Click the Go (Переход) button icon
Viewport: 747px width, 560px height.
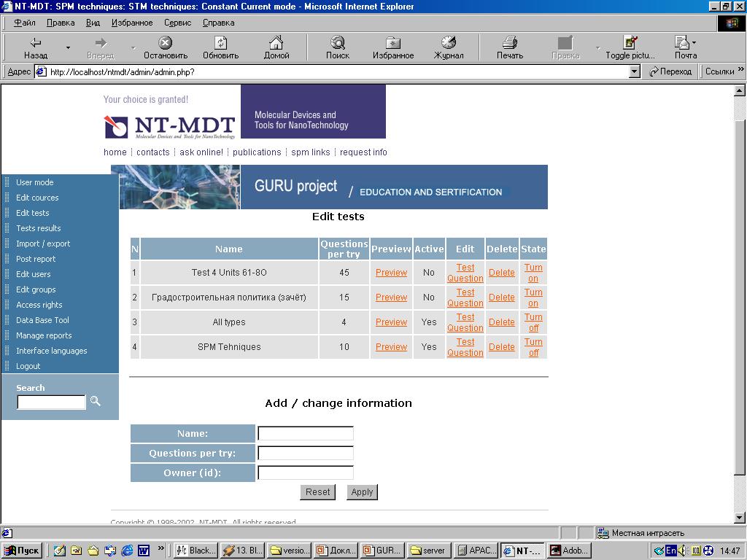[670, 71]
